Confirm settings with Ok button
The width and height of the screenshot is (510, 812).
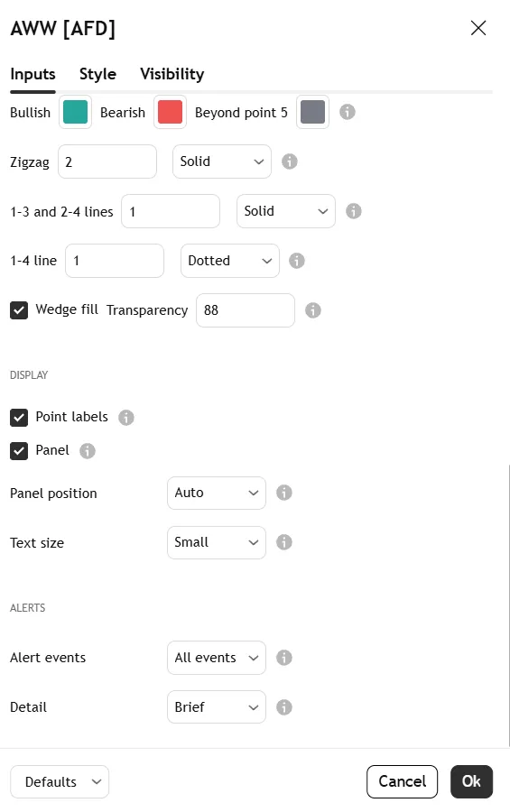tap(472, 782)
